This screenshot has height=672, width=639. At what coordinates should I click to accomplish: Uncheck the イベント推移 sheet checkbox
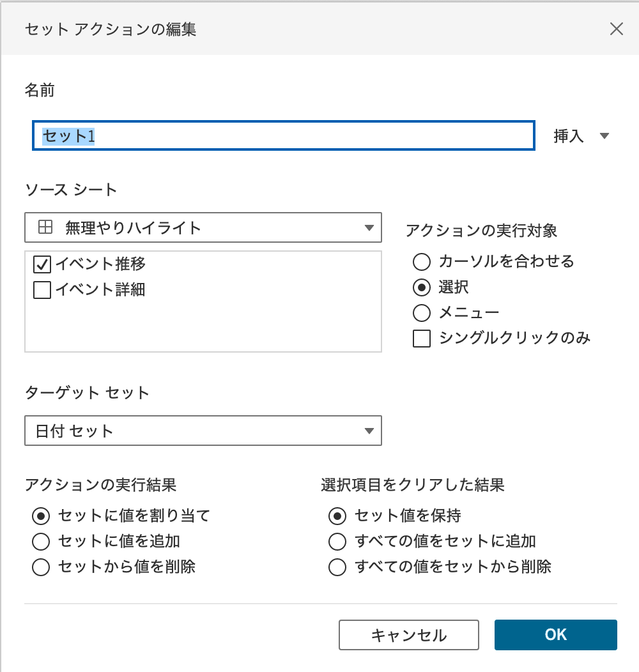tap(42, 264)
